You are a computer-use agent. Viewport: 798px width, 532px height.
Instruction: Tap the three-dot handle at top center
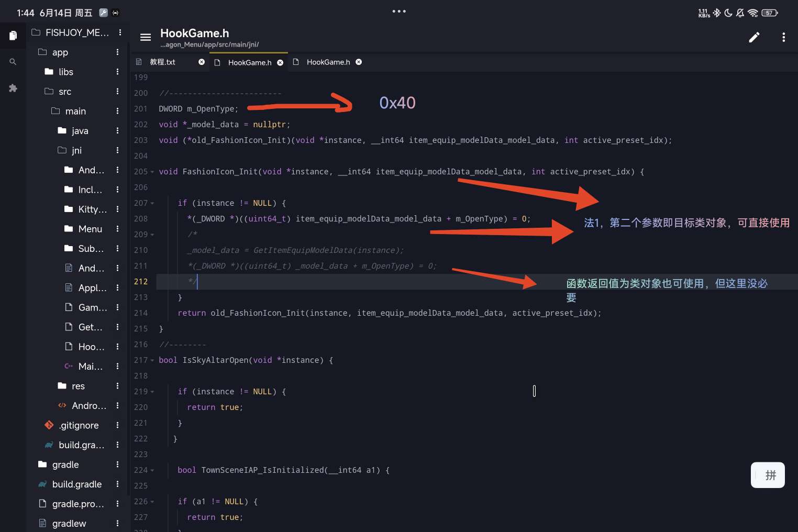pos(399,11)
